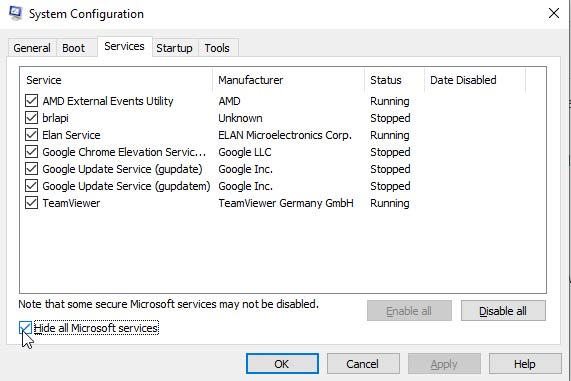
Task: Click the 'AMD' manufacturer cell
Action: pos(229,101)
